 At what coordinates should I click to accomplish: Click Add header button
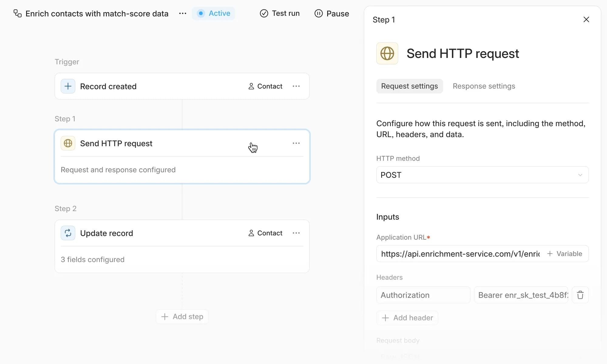(x=407, y=318)
